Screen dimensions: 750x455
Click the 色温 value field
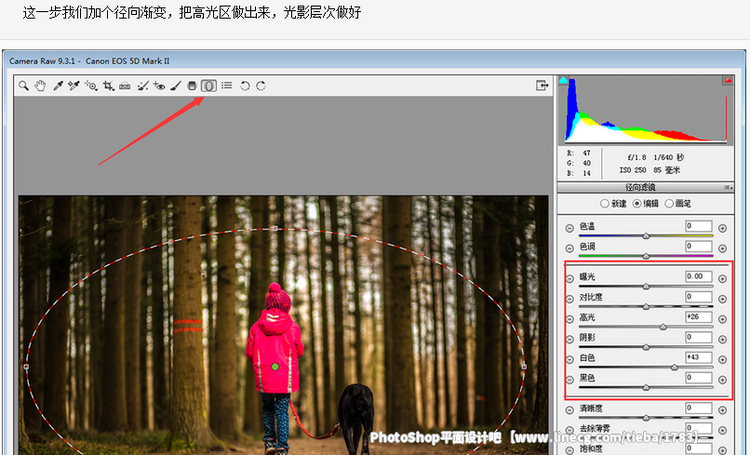(x=698, y=226)
